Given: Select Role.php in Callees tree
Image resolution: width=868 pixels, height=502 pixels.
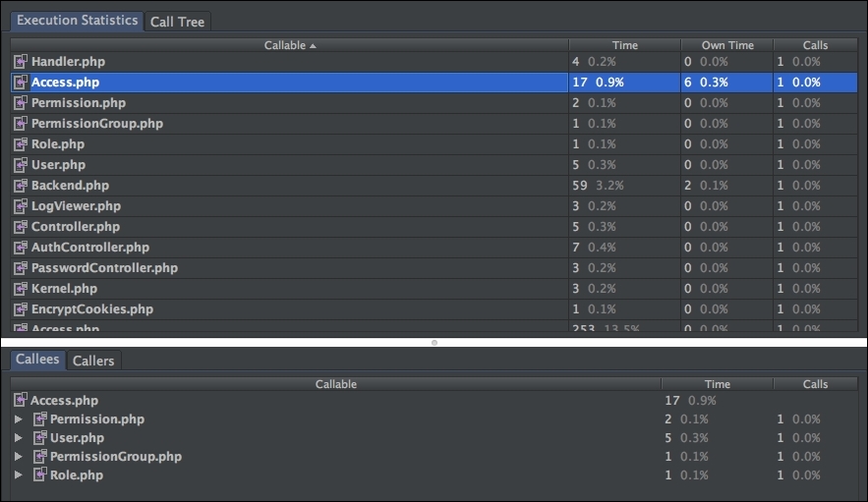Looking at the screenshot, I should 77,474.
